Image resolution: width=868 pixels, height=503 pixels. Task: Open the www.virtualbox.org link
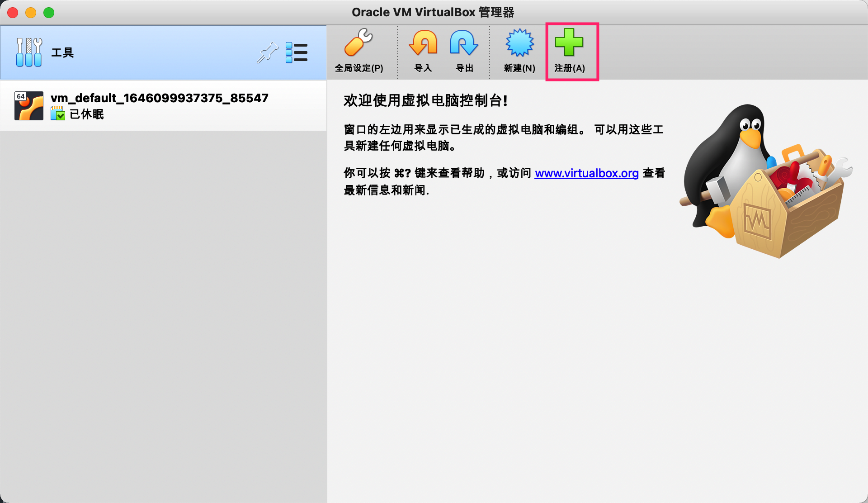(x=586, y=173)
